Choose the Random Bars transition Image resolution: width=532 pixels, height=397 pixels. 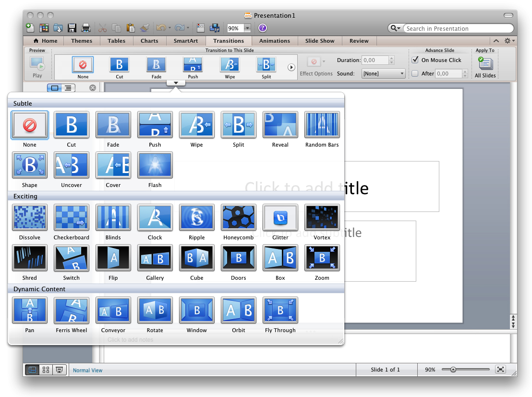click(322, 124)
